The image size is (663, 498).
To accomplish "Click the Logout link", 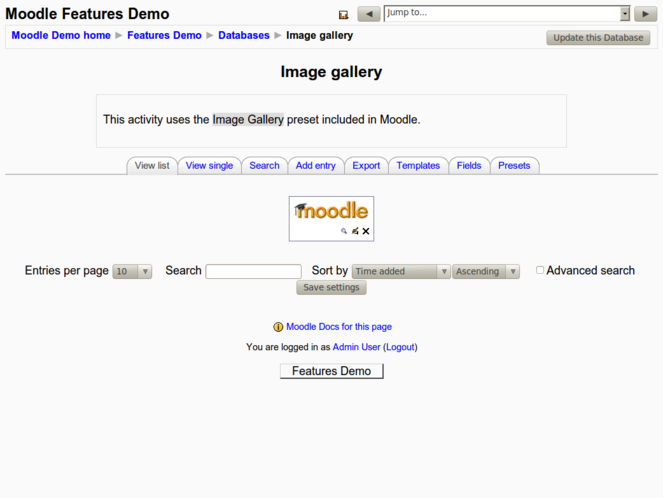I will point(401,347).
